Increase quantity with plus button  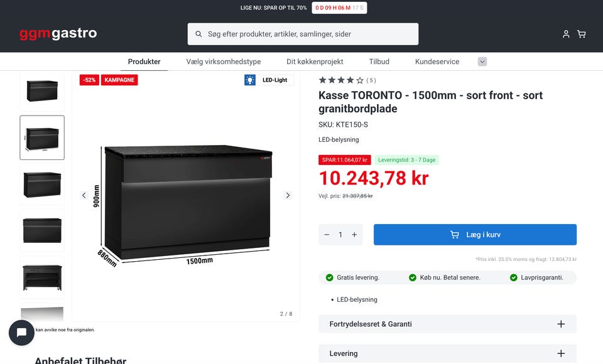click(354, 235)
